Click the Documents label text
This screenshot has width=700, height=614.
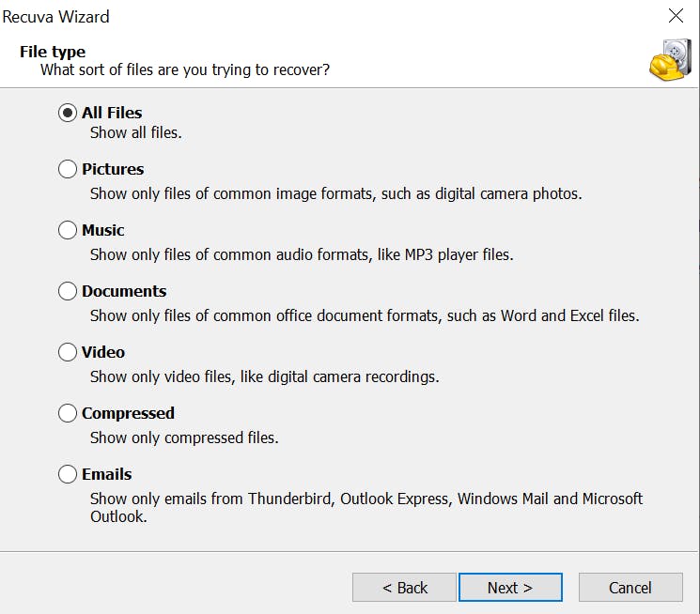124,291
